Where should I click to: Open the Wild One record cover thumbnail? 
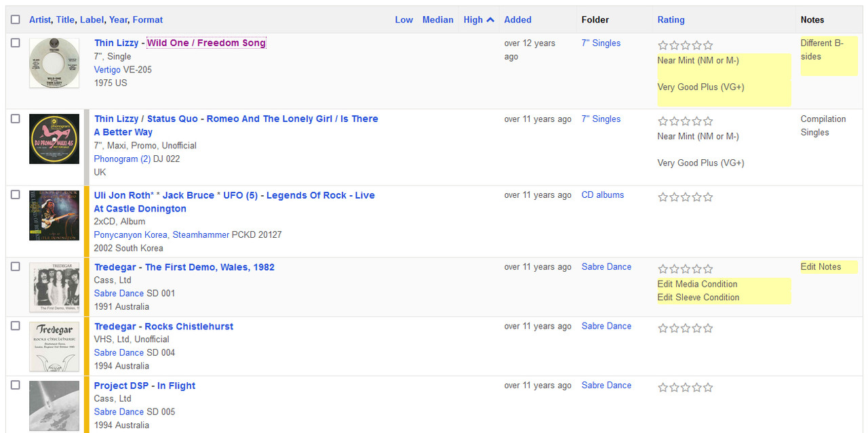click(x=54, y=63)
